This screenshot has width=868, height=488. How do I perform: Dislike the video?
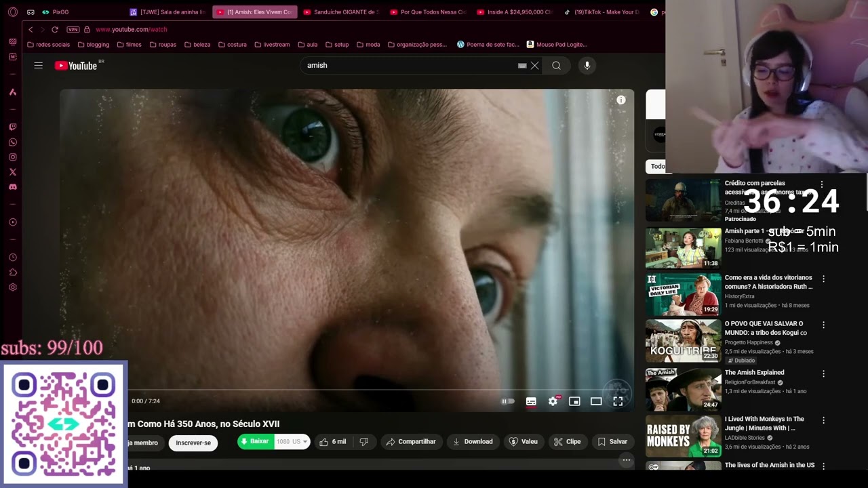364,442
